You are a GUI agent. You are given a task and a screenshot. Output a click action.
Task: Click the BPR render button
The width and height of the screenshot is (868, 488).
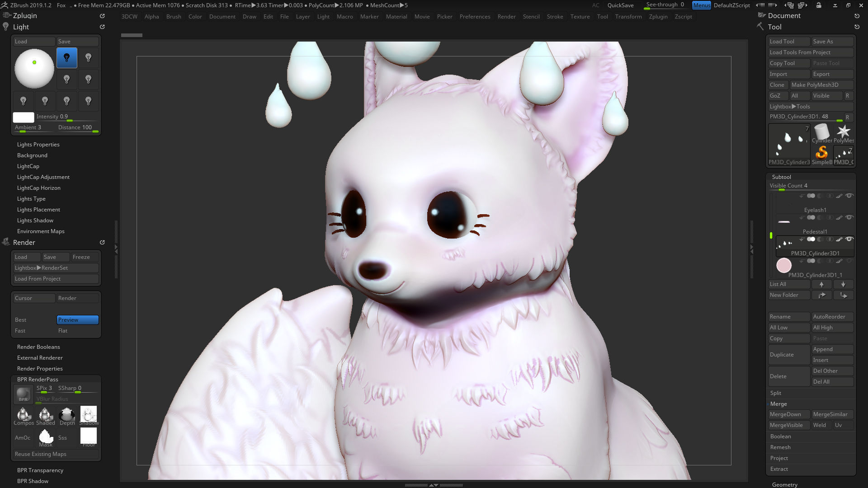(23, 394)
